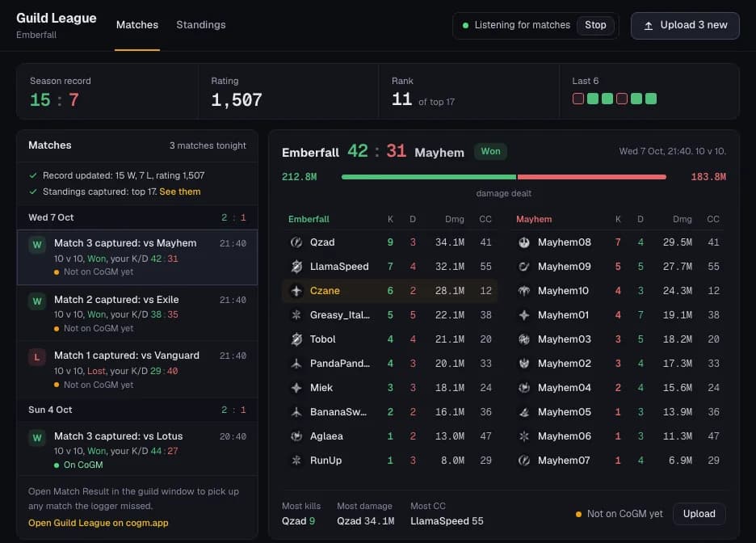756x543 pixels.
Task: Click Mayhem03's class icon
Action: point(523,339)
